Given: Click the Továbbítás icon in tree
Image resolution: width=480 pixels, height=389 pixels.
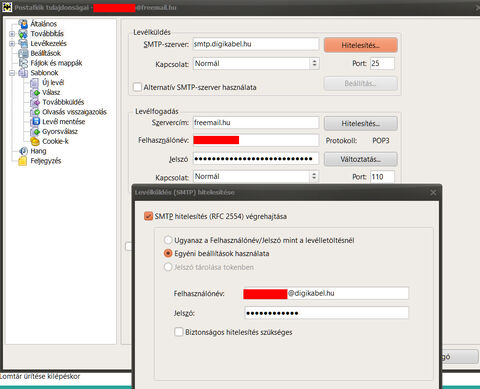Looking at the screenshot, I should (x=23, y=34).
